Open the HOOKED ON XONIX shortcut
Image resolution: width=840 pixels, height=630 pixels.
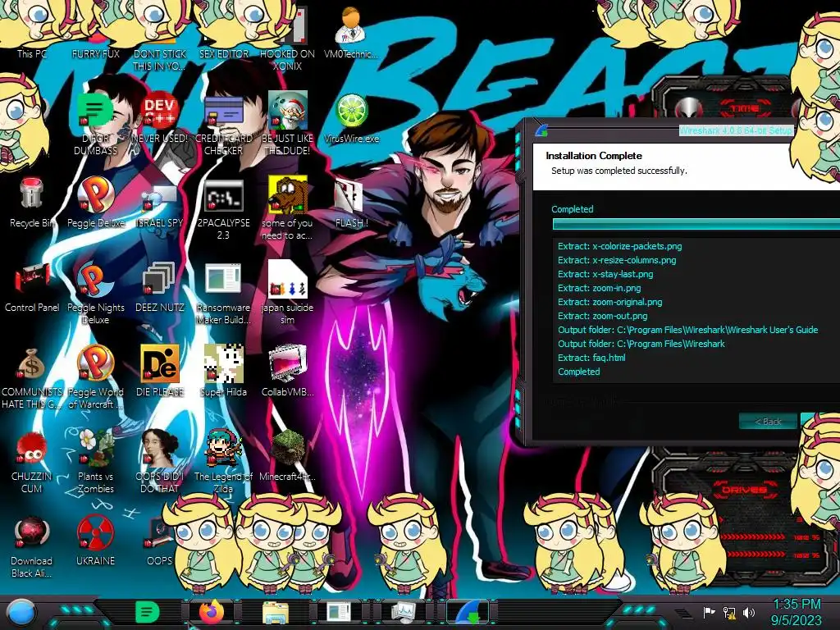click(x=287, y=39)
